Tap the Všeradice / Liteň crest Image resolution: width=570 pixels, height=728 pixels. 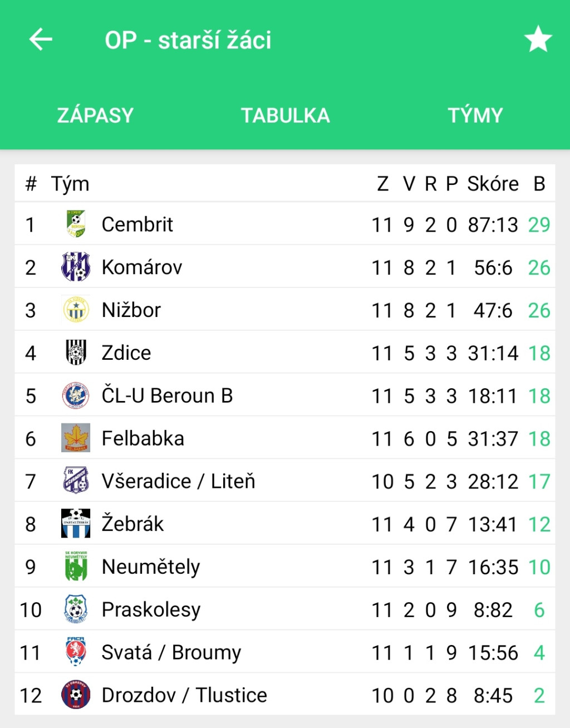point(76,481)
